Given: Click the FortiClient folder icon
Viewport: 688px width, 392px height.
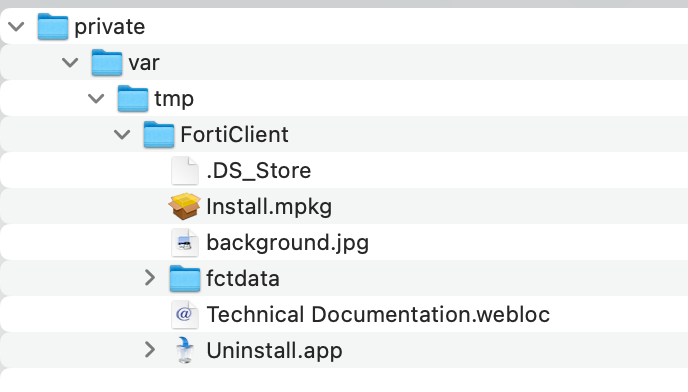Looking at the screenshot, I should click(x=159, y=134).
